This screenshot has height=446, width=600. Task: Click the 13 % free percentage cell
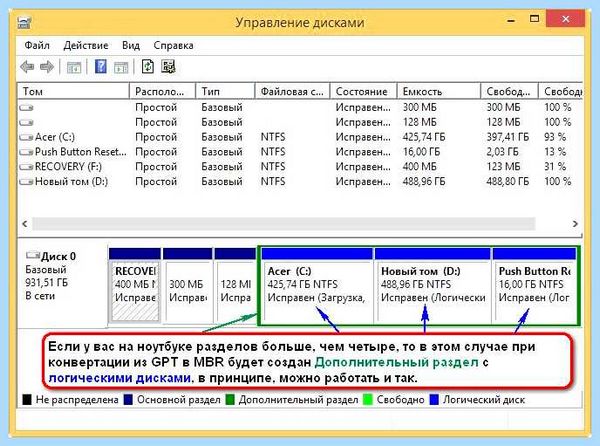(x=555, y=152)
